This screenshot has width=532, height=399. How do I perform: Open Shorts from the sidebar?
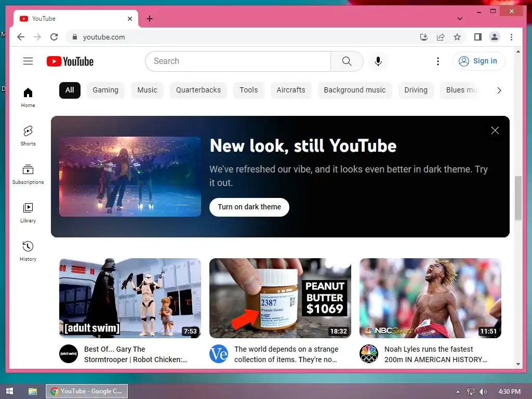[x=28, y=136]
